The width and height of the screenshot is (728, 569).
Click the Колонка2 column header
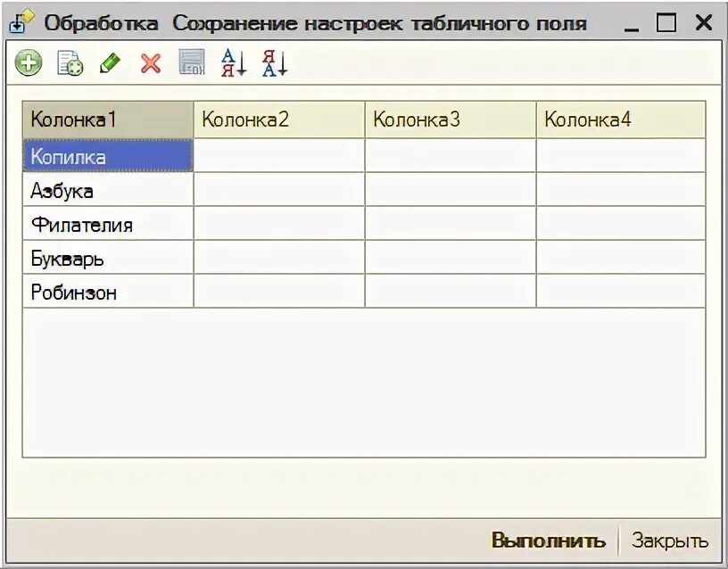tap(279, 120)
